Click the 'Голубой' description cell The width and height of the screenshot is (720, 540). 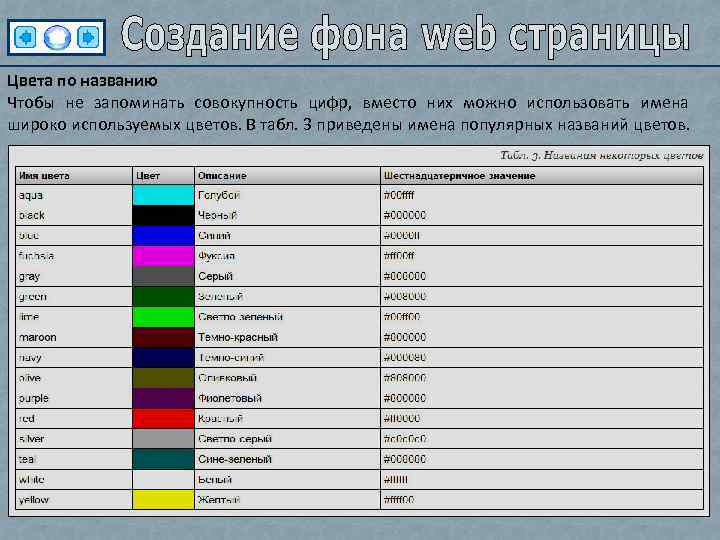[287, 195]
